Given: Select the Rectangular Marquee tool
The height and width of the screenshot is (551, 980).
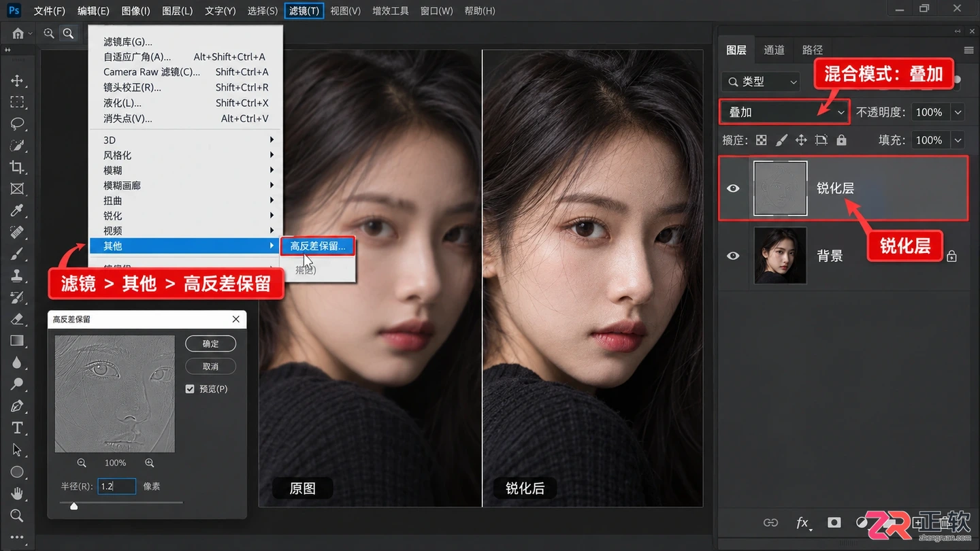Looking at the screenshot, I should (17, 102).
